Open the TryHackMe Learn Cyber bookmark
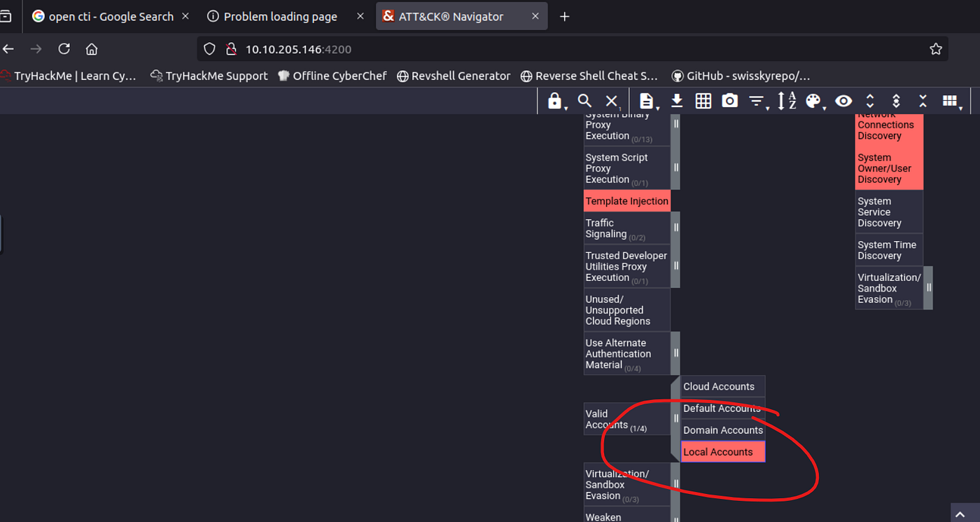 pos(69,76)
